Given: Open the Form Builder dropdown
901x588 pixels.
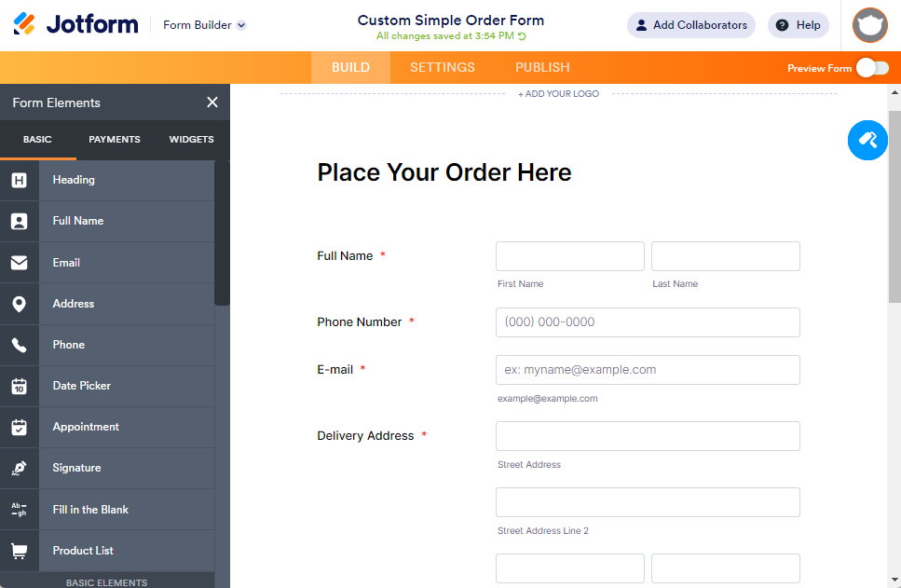Looking at the screenshot, I should (205, 25).
